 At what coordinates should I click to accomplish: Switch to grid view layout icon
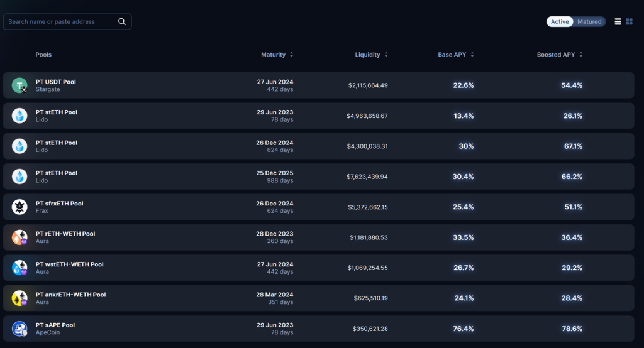point(629,22)
